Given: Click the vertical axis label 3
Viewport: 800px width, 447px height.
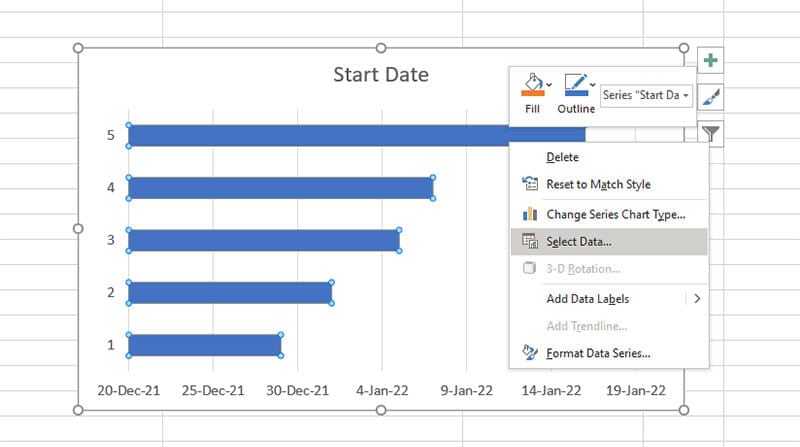Looking at the screenshot, I should [x=111, y=240].
